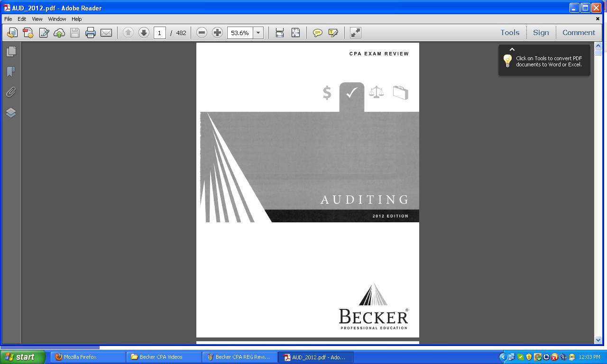The image size is (607, 364).
Task: Click the Edit/sign document pencil icon
Action: [44, 33]
